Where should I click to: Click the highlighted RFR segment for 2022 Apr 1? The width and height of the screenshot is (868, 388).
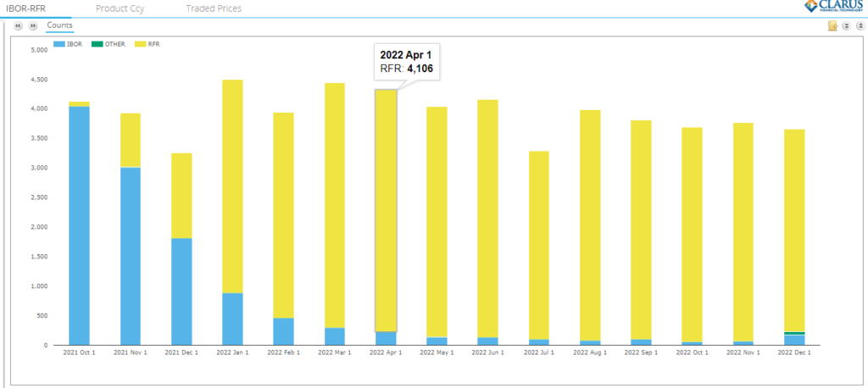(x=386, y=210)
